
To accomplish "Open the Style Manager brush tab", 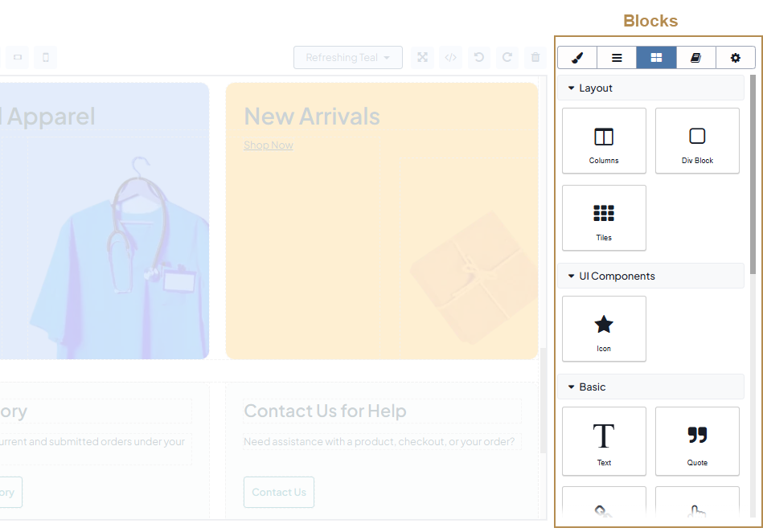I will point(577,58).
